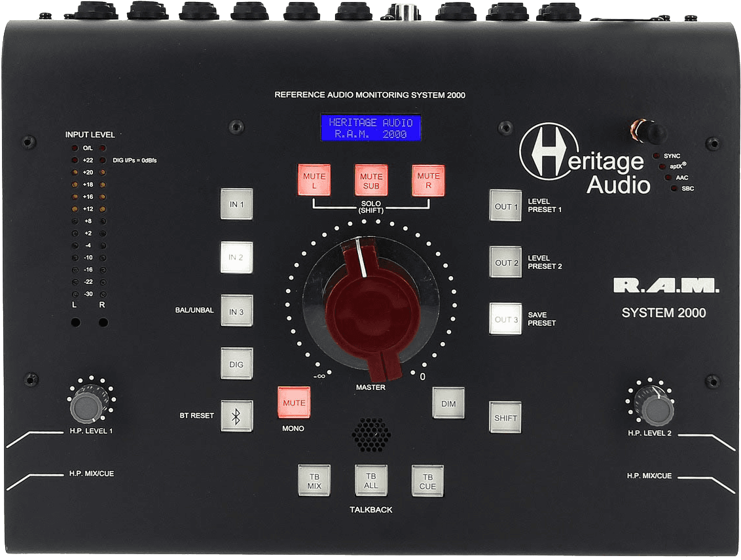Click the aptX indicator LED
The image size is (741, 560).
tap(662, 167)
